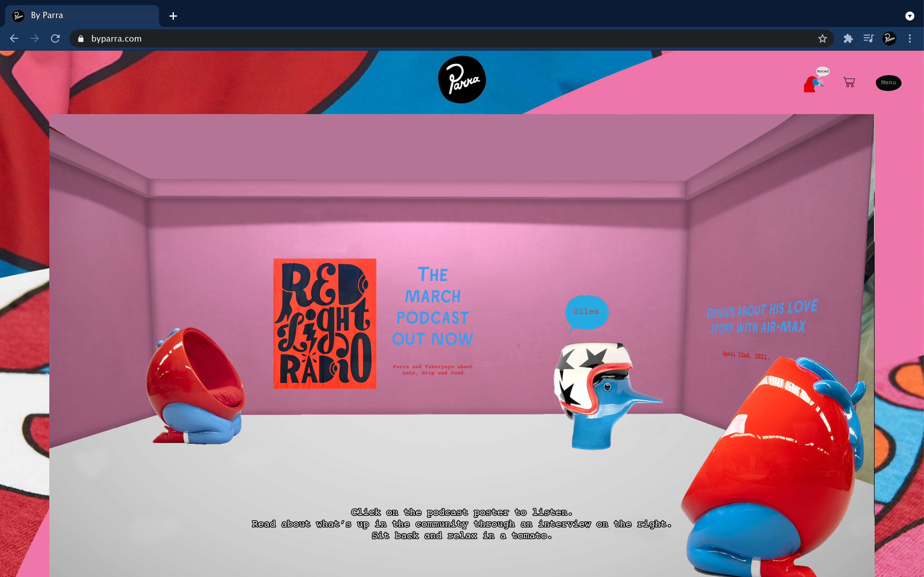The width and height of the screenshot is (924, 577).
Task: Click the Red Light Radio podcast poster
Action: click(x=325, y=324)
